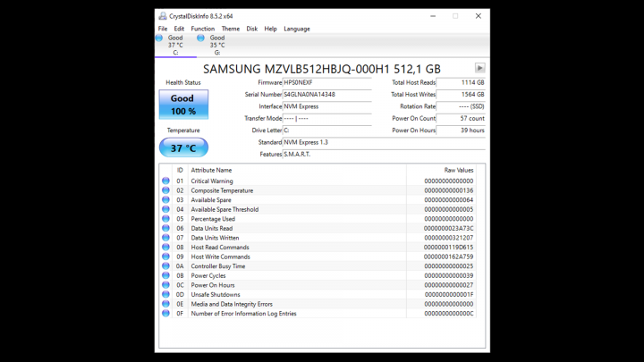644x362 pixels.
Task: Select the Data Units Read attribute name
Action: click(x=211, y=228)
